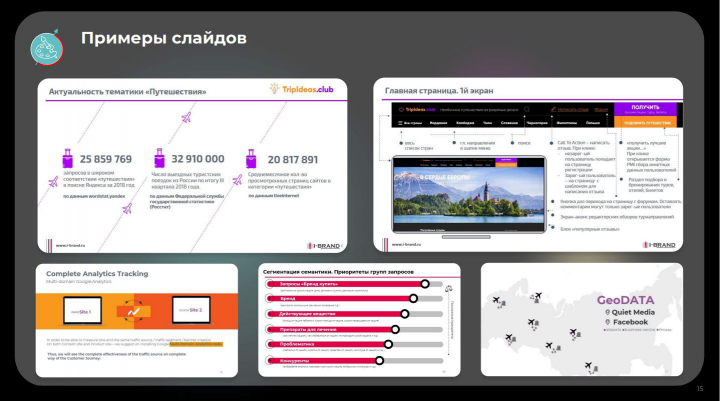This screenshot has width=720, height=401.
Task: Click the "Quiet Media" label
Action: pyautogui.click(x=633, y=312)
